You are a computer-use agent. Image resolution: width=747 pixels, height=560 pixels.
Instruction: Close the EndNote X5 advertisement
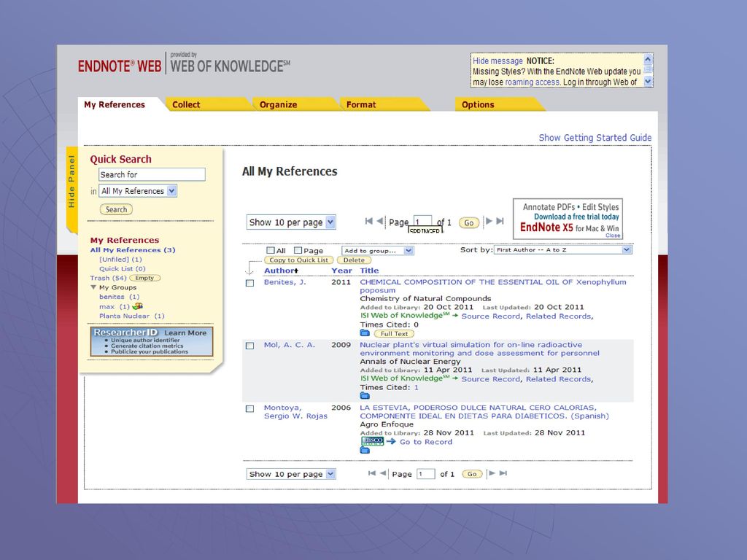coord(613,236)
